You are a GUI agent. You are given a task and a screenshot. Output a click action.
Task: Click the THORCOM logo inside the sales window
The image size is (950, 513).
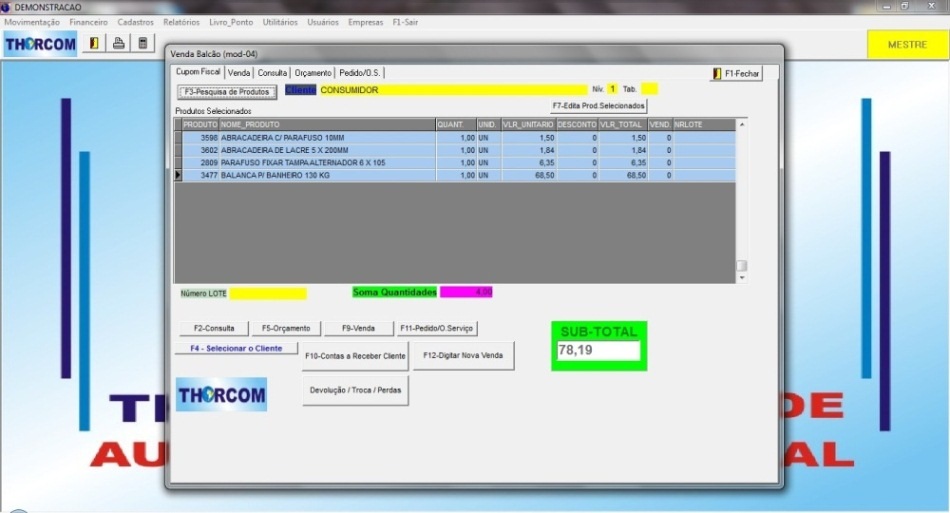221,394
